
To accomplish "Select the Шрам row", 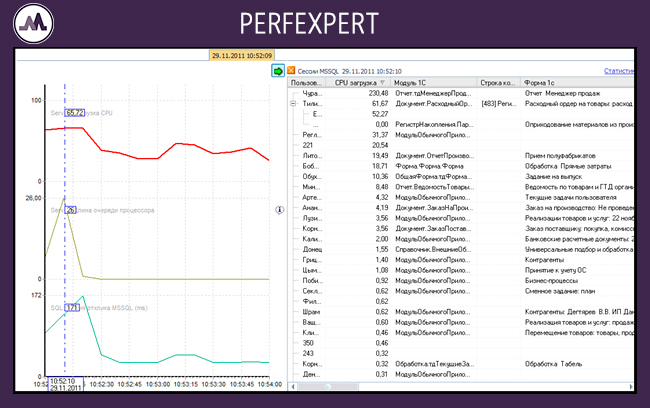I will (x=461, y=312).
